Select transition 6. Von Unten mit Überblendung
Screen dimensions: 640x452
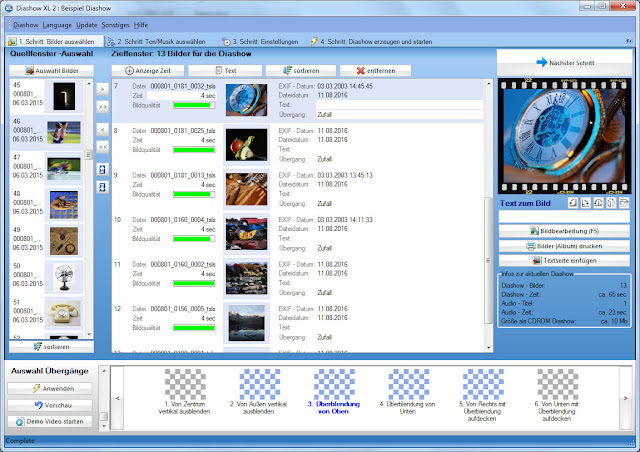click(x=557, y=395)
